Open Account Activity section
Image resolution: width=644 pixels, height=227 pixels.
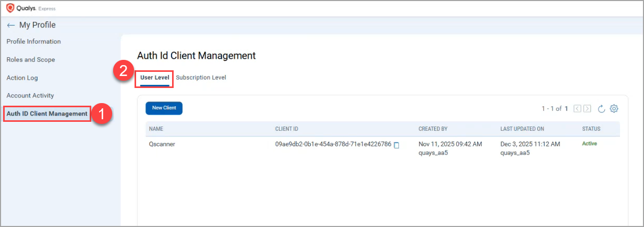coord(30,96)
